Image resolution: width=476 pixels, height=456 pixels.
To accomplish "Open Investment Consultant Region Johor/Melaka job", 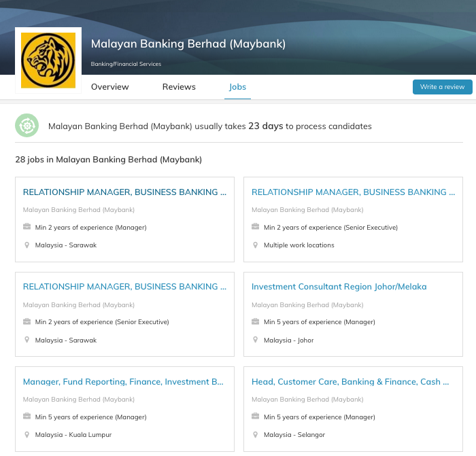I will [x=339, y=287].
